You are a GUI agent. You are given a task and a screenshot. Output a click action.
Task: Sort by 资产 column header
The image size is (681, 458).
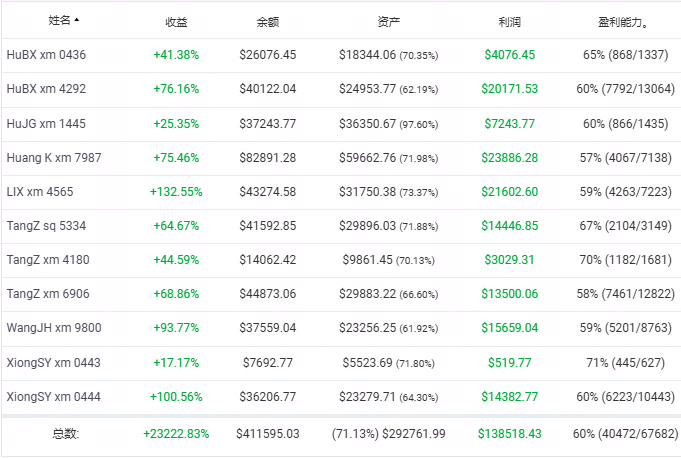click(x=388, y=21)
